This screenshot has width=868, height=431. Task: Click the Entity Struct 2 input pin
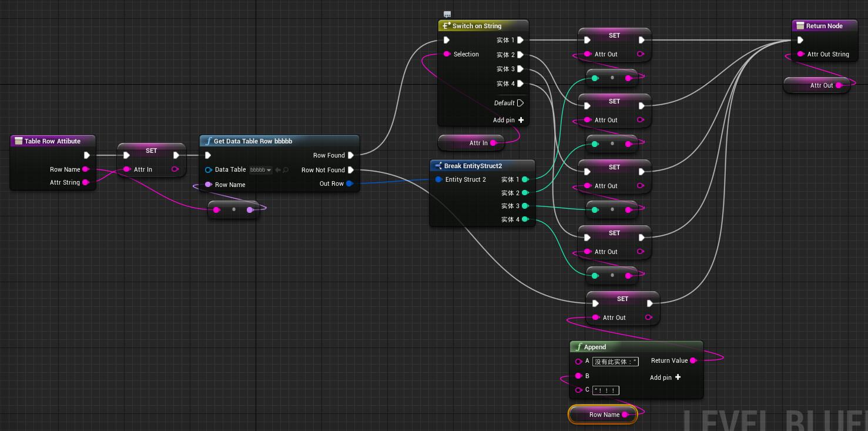point(438,179)
